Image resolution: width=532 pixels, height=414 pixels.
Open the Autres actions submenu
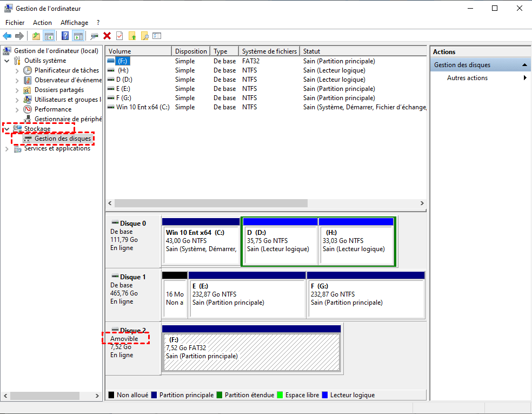click(x=467, y=78)
